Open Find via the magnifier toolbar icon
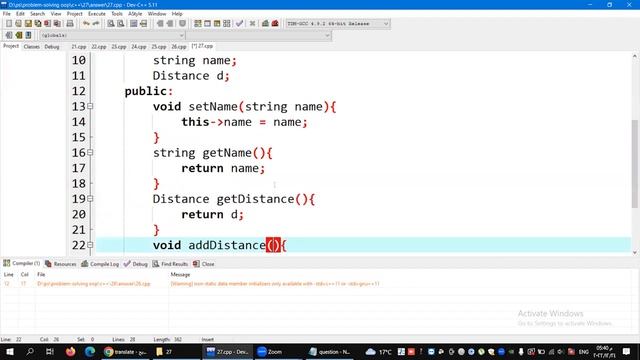 pos(111,24)
